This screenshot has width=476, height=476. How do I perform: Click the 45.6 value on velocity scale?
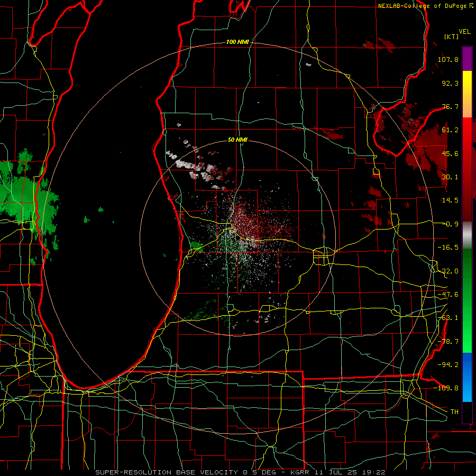pos(450,153)
